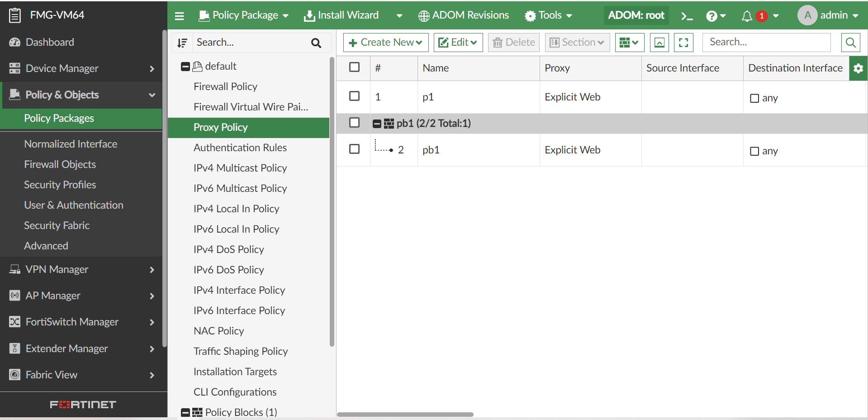Click the ADOM Revisions globe icon
Screen dimensions: 868x420
click(x=423, y=15)
